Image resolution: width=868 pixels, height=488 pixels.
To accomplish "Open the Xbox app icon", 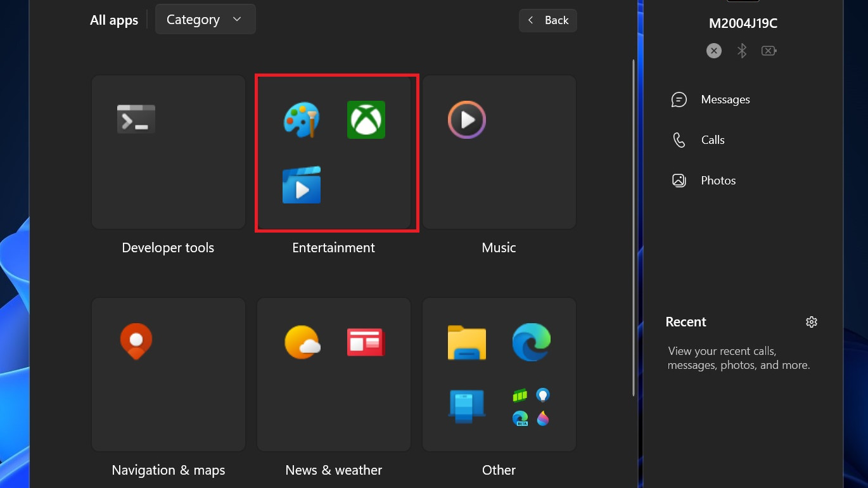I will point(366,120).
